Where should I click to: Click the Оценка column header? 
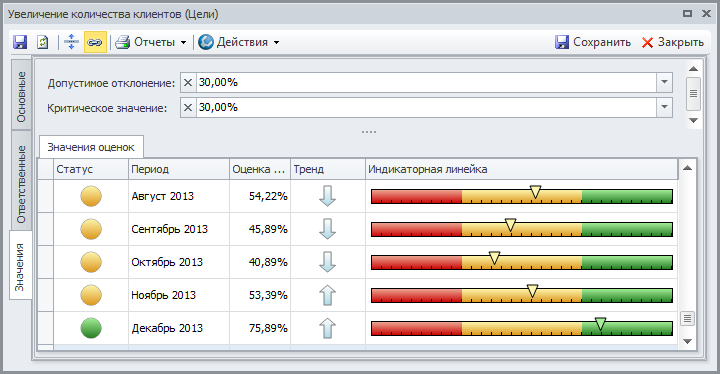click(260, 169)
